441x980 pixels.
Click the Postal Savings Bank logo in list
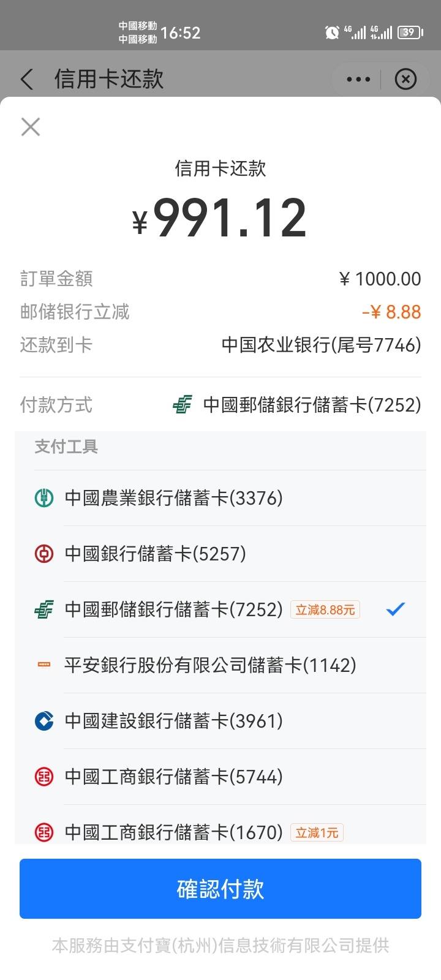(x=44, y=609)
